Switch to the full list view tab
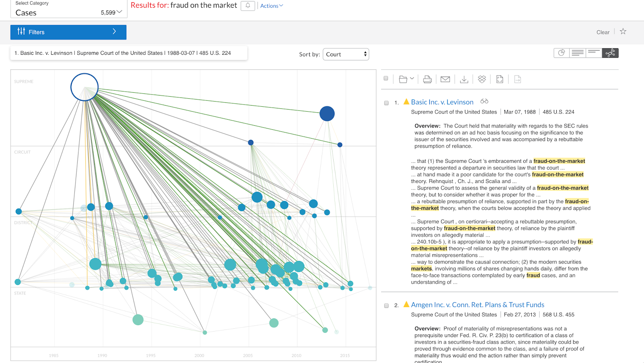The image size is (644, 363). (578, 52)
